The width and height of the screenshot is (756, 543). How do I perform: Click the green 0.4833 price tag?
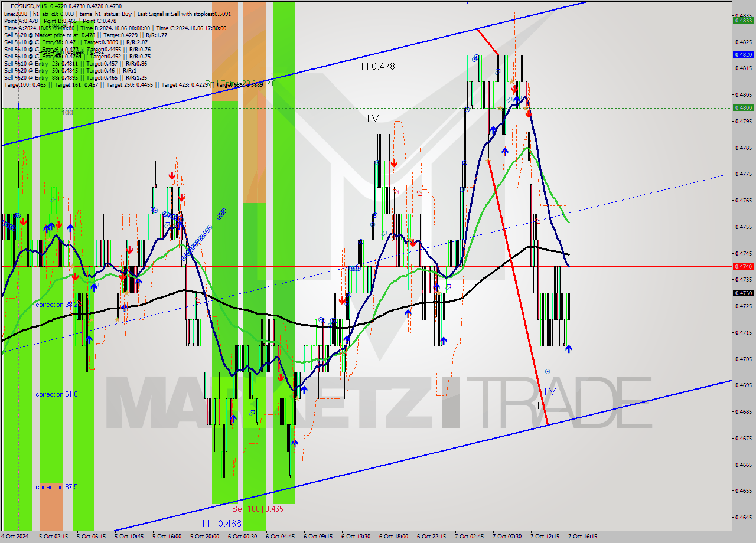coord(742,20)
